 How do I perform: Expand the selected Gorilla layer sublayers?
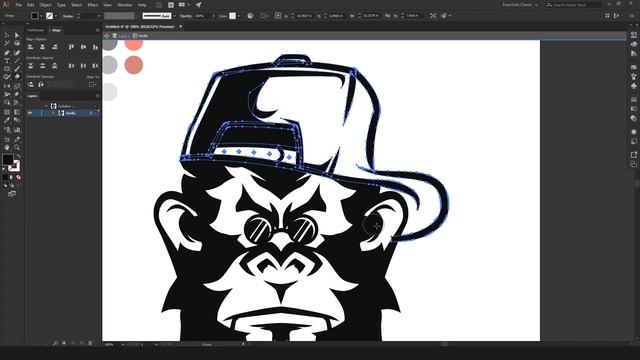pos(53,113)
